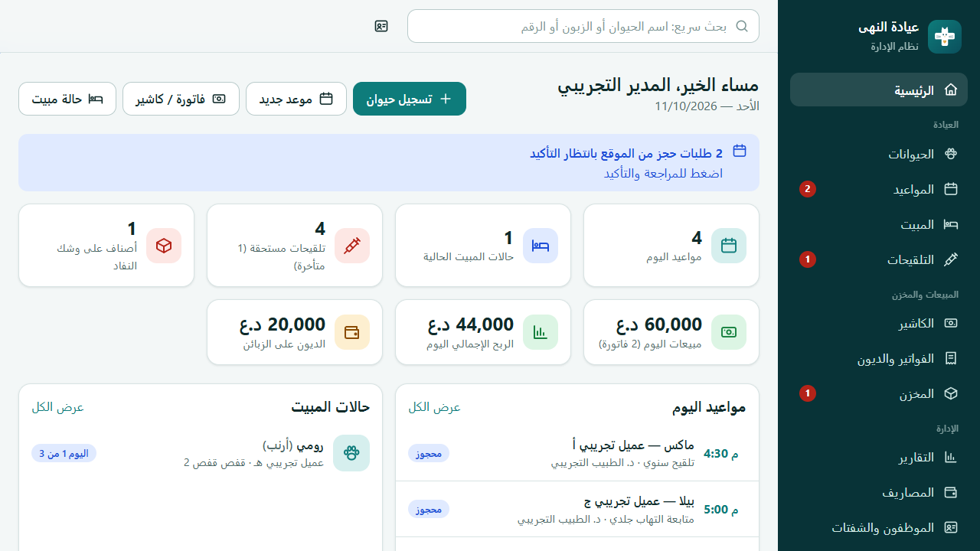980x551 pixels.
Task: Click the paw icon next to رومي (أرنب)
Action: point(352,453)
